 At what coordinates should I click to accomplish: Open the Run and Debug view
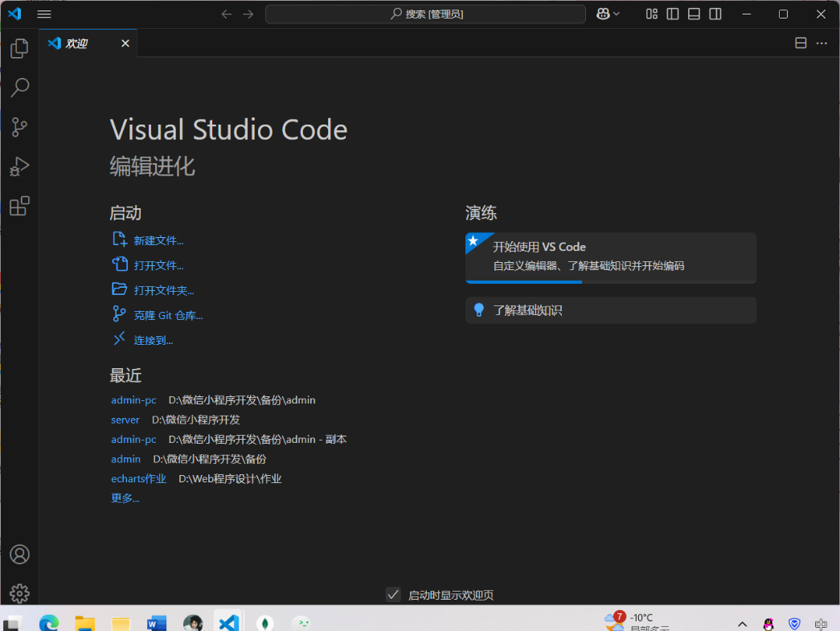[x=19, y=166]
